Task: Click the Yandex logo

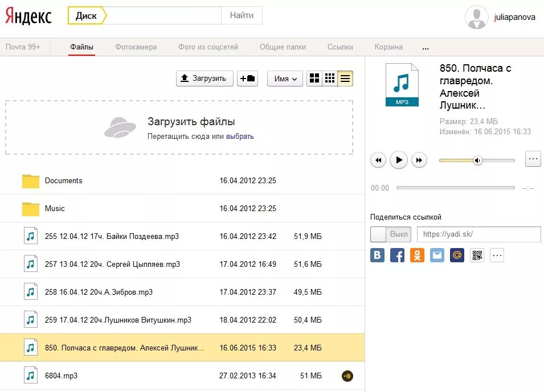Action: click(x=28, y=16)
